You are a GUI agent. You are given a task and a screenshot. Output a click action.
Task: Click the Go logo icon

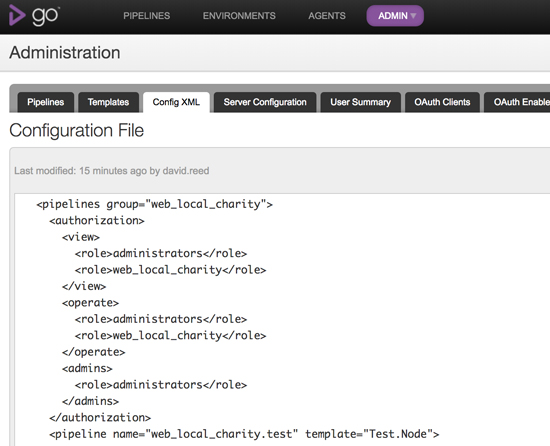[34, 15]
